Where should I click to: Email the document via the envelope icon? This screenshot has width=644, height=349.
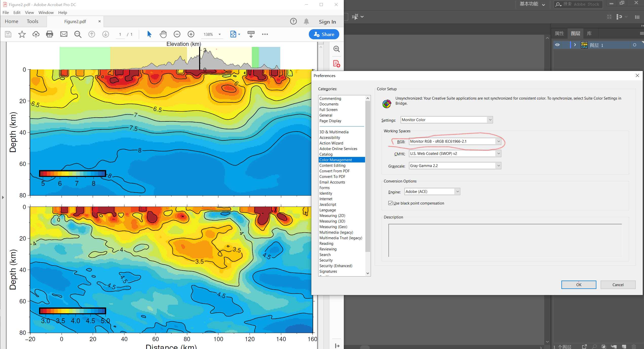tap(64, 34)
